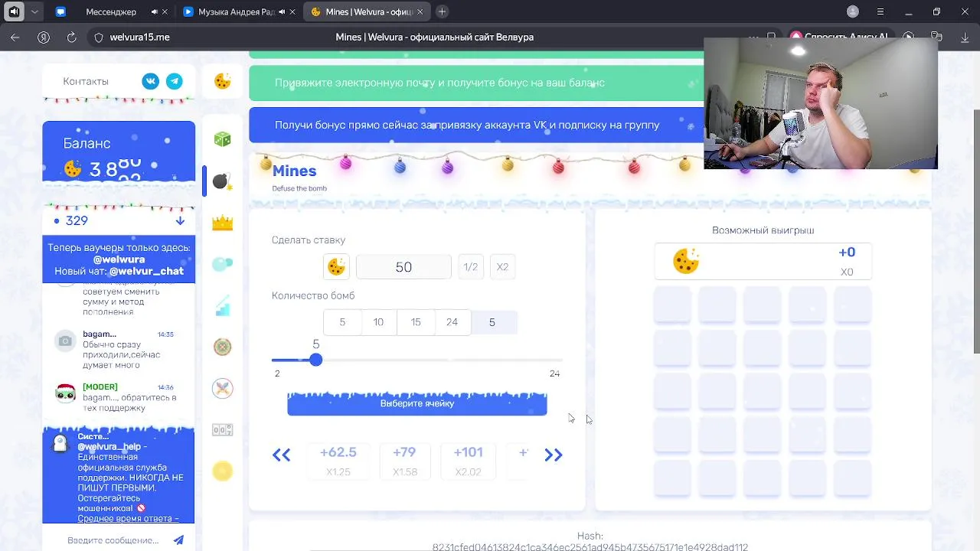The height and width of the screenshot is (551, 980).
Task: Click the chat message input field
Action: coord(113,540)
